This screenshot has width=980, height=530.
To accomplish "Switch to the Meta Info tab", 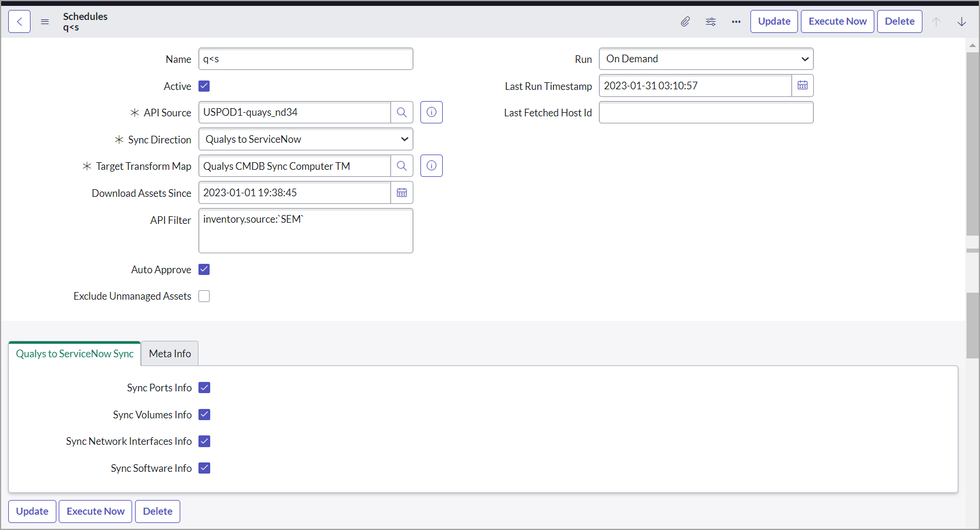I will pos(170,354).
